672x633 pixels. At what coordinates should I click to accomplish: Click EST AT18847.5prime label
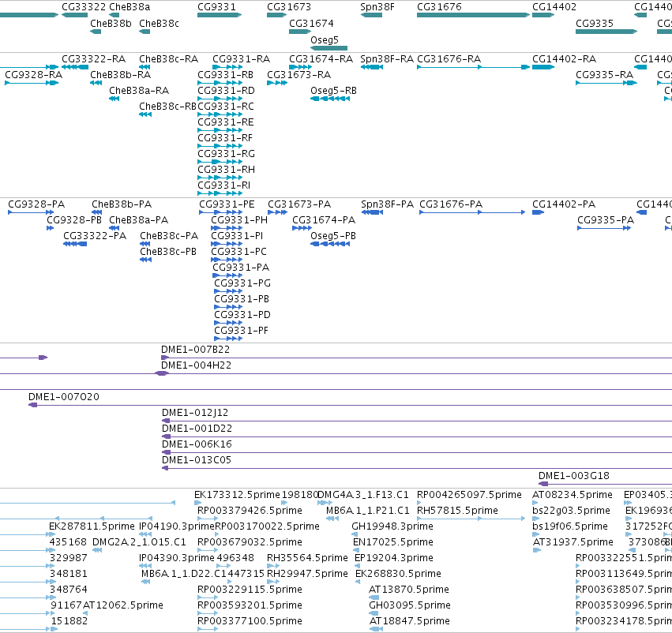pos(409,621)
